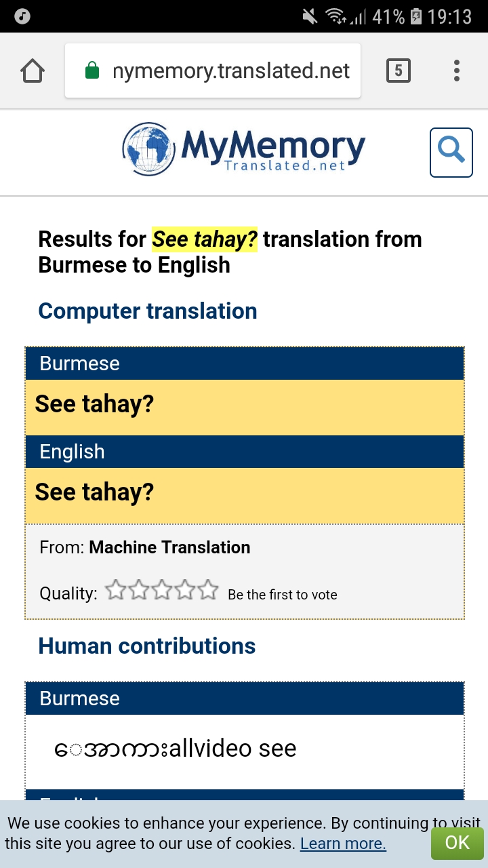Tap the battery status icon
This screenshot has height=868, width=488.
[x=416, y=16]
